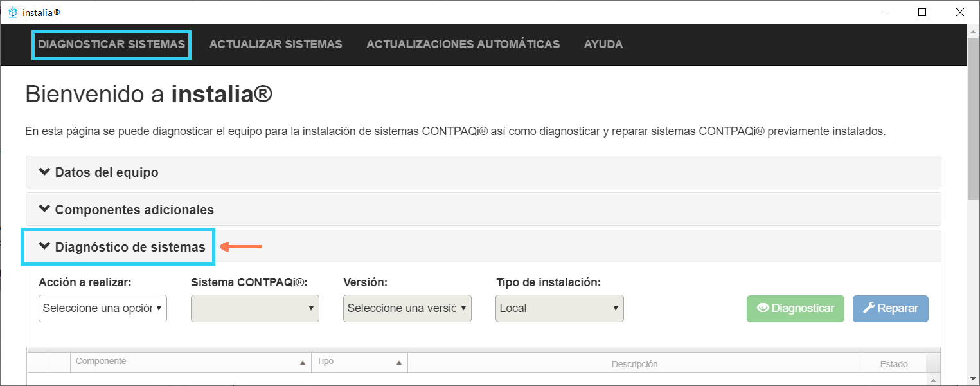Image resolution: width=980 pixels, height=386 pixels.
Task: Expand the Datos del equipo section
Action: click(107, 172)
